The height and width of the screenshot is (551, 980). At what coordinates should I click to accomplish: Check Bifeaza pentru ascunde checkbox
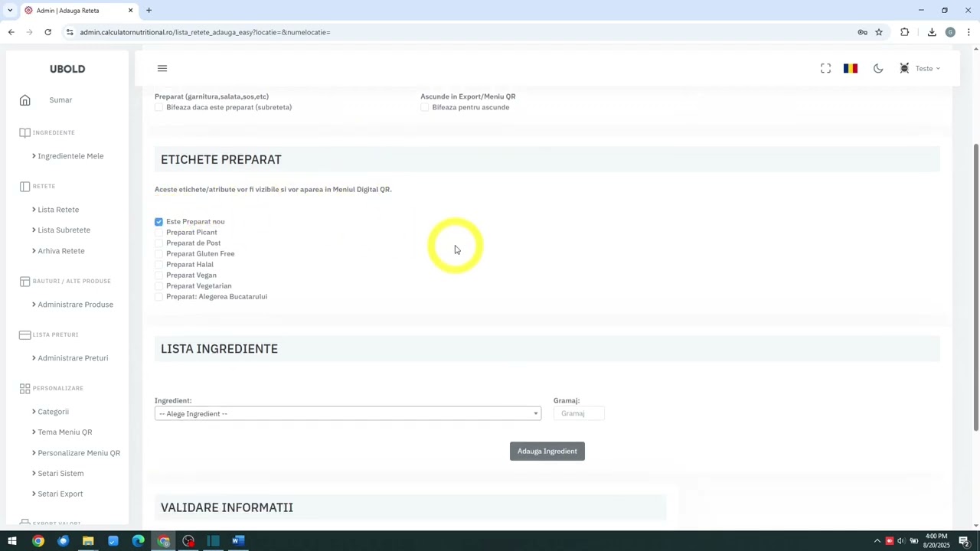(424, 108)
